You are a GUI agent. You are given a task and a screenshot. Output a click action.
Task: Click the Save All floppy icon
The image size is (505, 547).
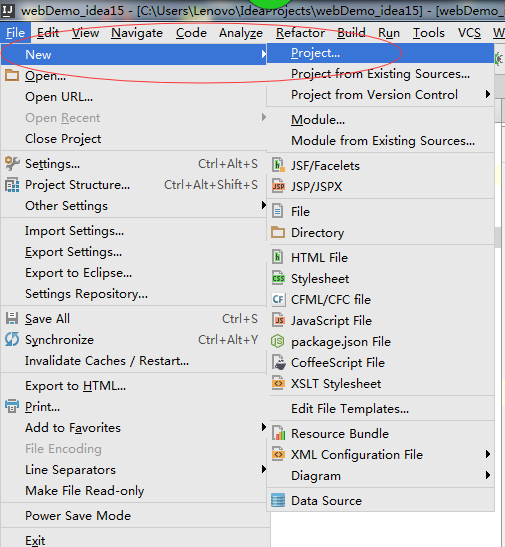pos(12,319)
